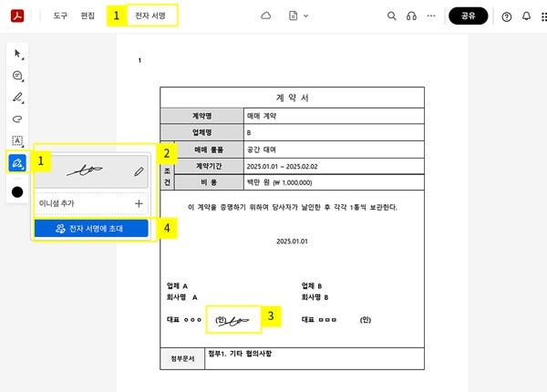Click the standalone date 2025.01.01
This screenshot has height=392, width=547.
tap(293, 242)
